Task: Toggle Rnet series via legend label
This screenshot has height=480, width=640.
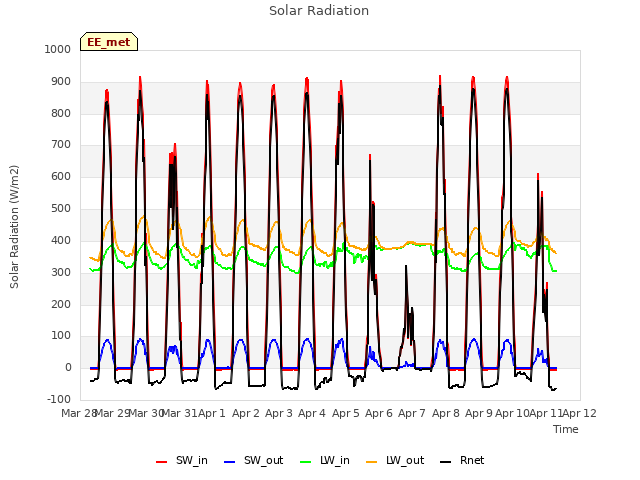Action: point(472,460)
